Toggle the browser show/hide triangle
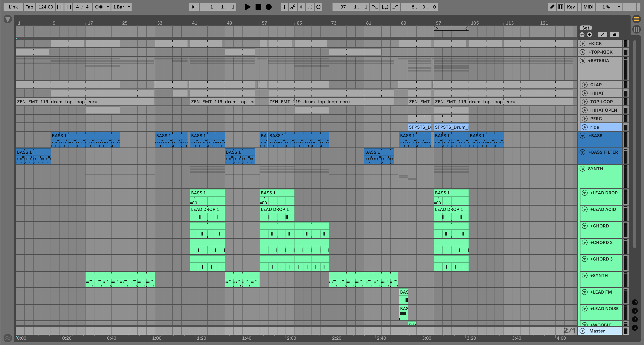The width and height of the screenshot is (644, 345). point(8,19)
